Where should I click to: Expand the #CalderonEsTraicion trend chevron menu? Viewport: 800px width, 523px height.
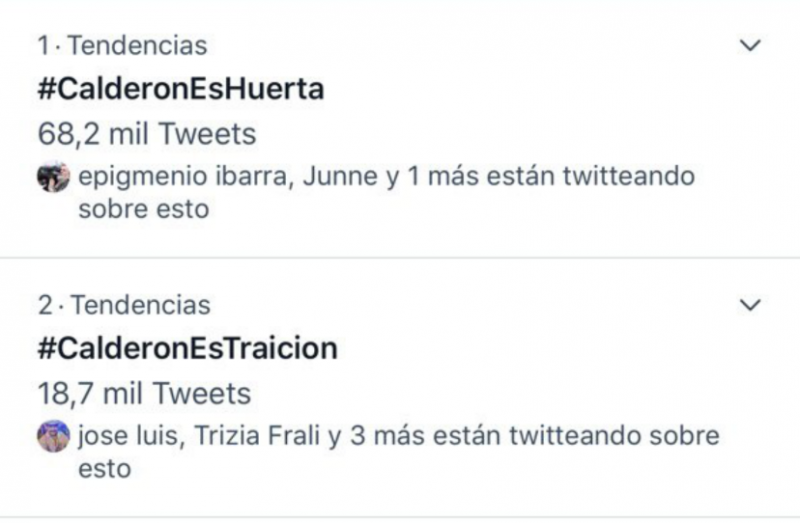[749, 305]
